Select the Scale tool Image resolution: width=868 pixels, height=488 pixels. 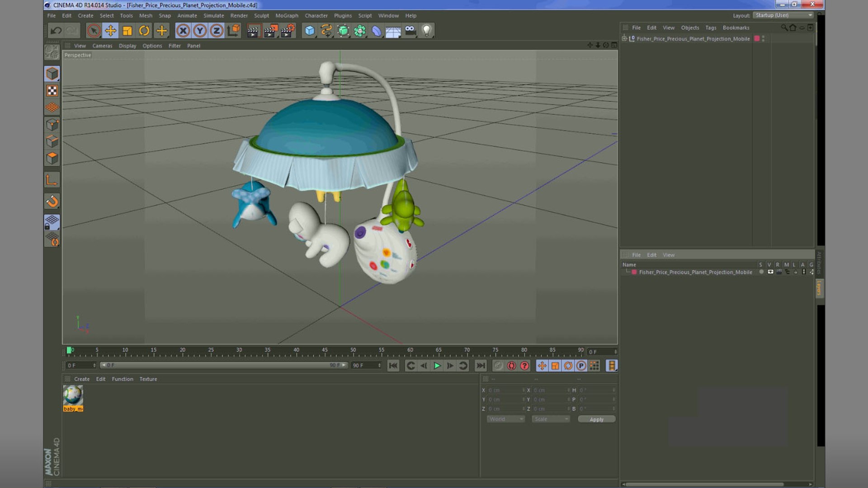127,31
